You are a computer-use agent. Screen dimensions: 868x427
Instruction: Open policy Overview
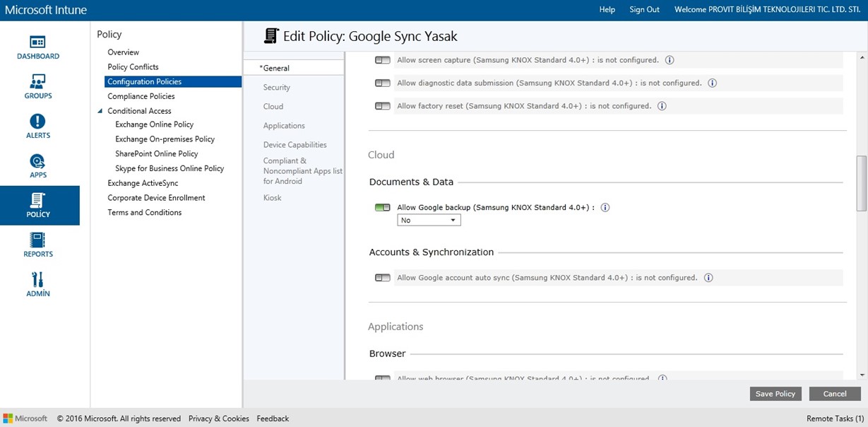(x=124, y=52)
